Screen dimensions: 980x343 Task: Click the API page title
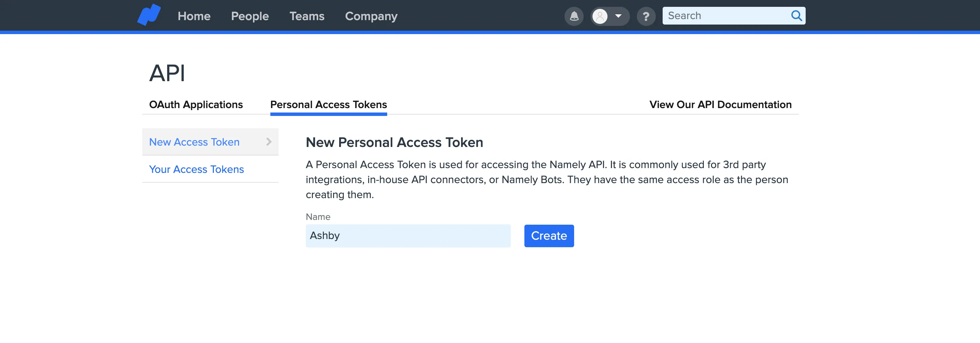click(167, 73)
